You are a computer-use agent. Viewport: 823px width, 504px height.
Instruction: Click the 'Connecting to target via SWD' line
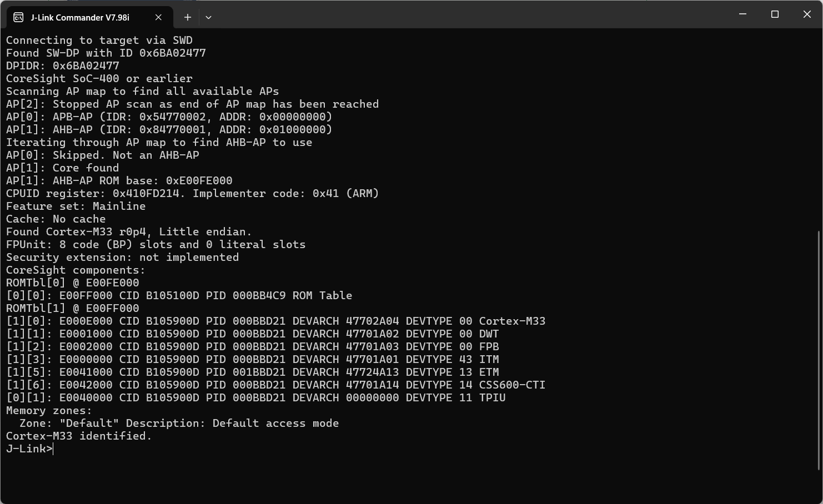click(99, 40)
